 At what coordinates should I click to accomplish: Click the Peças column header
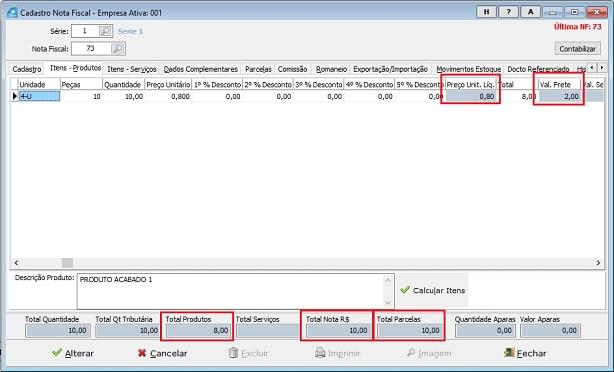[81, 85]
